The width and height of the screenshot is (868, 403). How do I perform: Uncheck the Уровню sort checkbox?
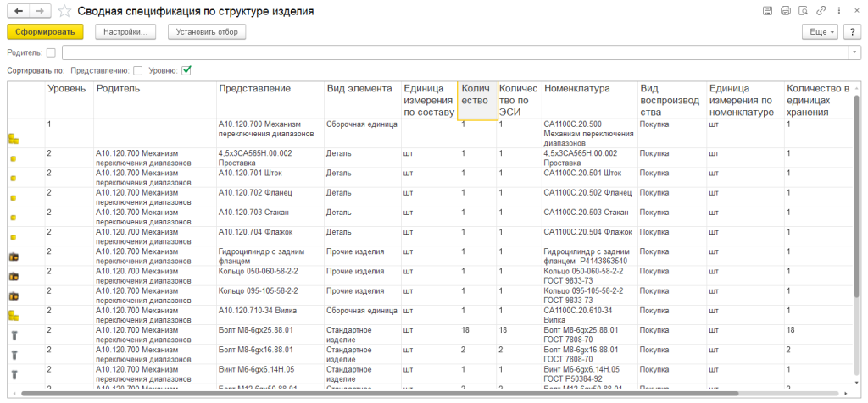tap(186, 70)
